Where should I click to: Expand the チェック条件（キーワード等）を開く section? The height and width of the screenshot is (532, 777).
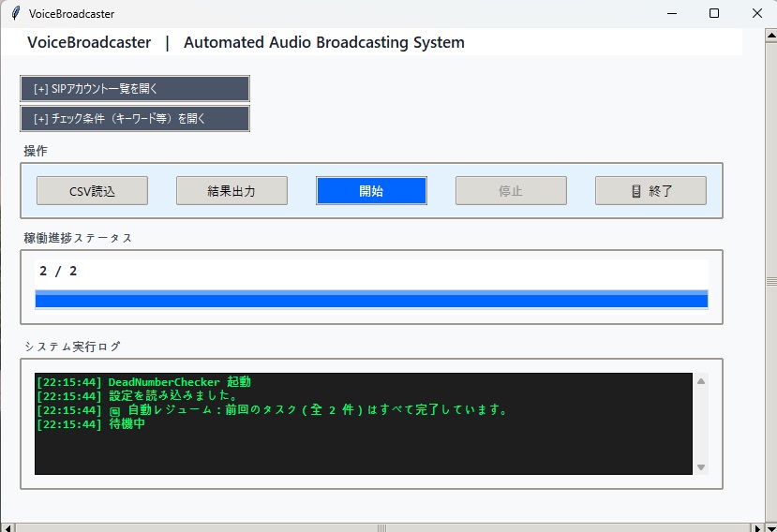135,118
